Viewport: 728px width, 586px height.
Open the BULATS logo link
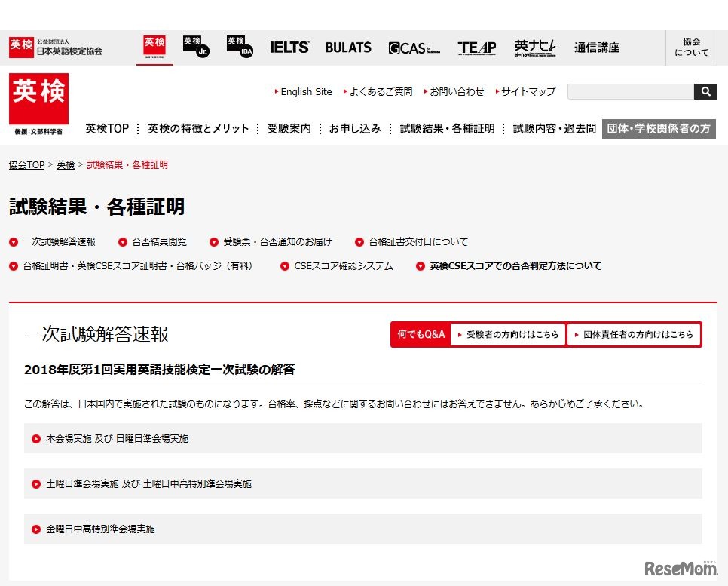pos(347,47)
